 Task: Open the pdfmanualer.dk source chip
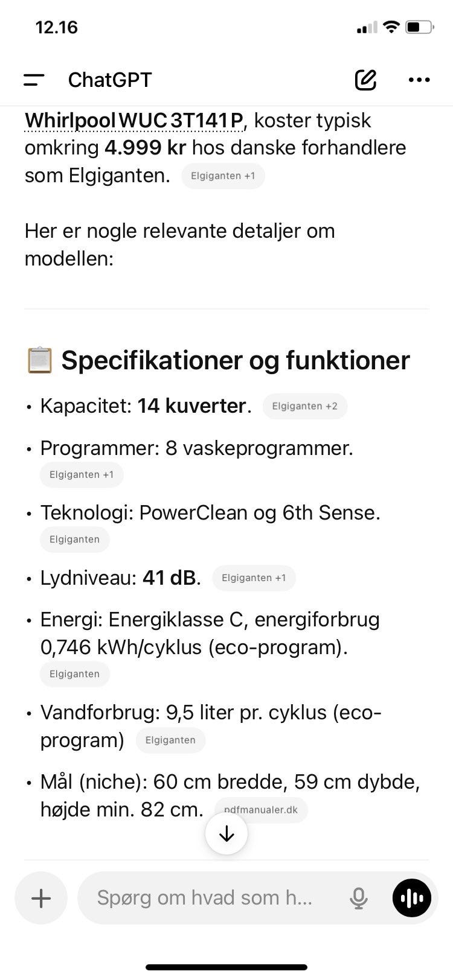coord(261,809)
